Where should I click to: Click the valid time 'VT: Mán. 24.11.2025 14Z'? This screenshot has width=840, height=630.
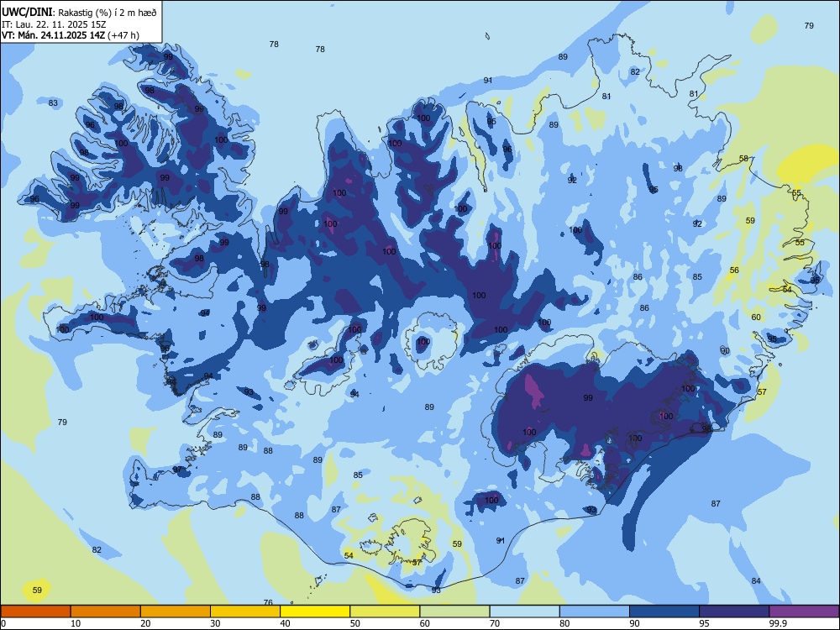tap(54, 35)
